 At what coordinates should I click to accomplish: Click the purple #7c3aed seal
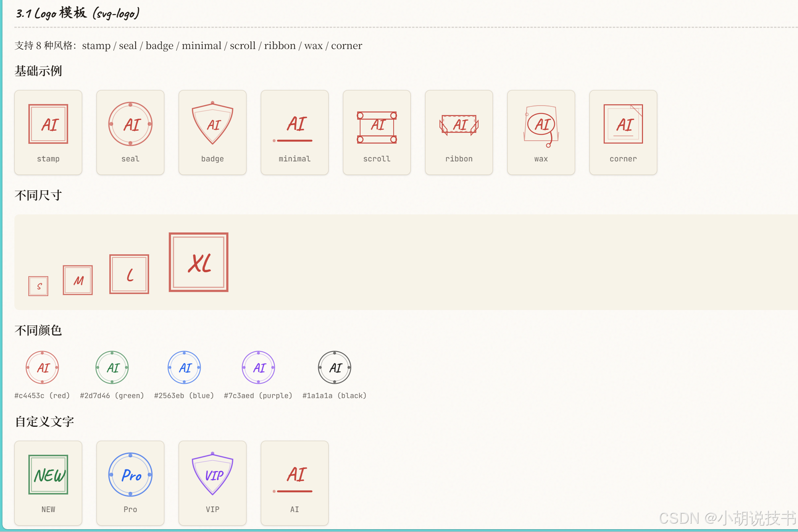point(258,367)
